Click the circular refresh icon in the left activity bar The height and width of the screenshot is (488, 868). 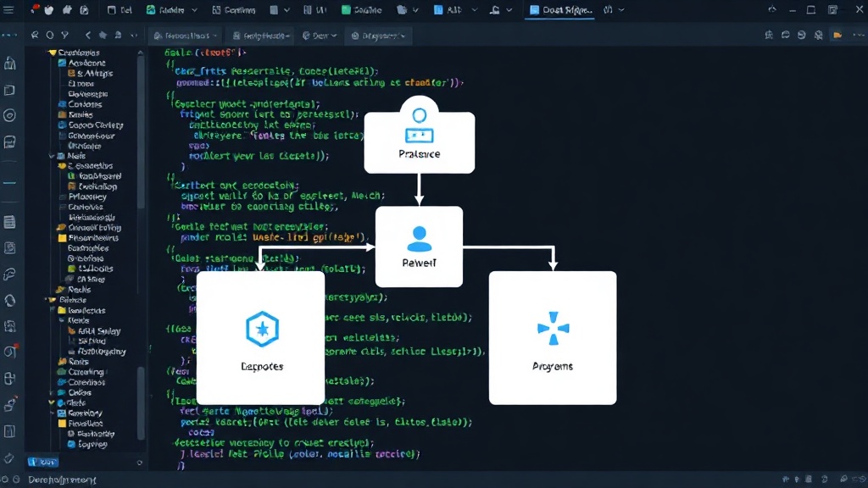(9, 301)
